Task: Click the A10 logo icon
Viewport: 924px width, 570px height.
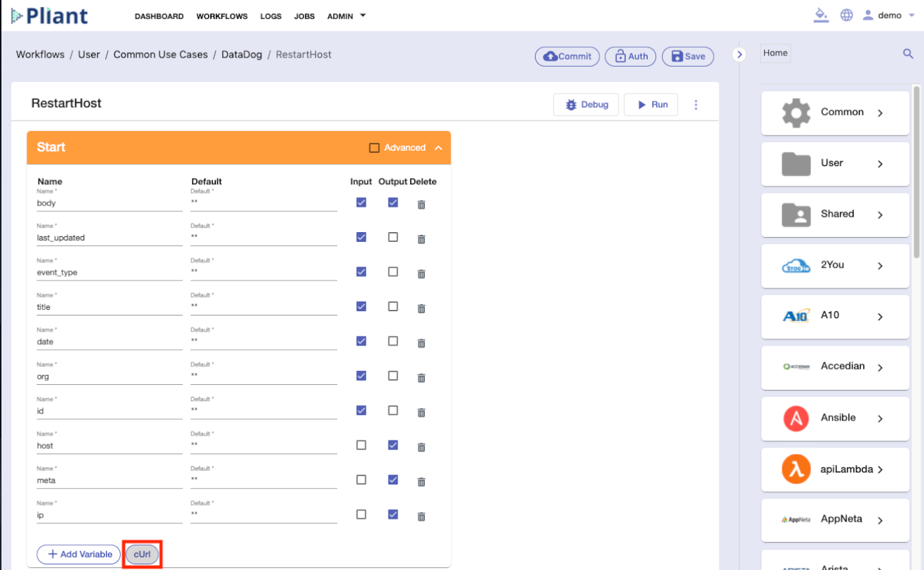Action: tap(796, 316)
